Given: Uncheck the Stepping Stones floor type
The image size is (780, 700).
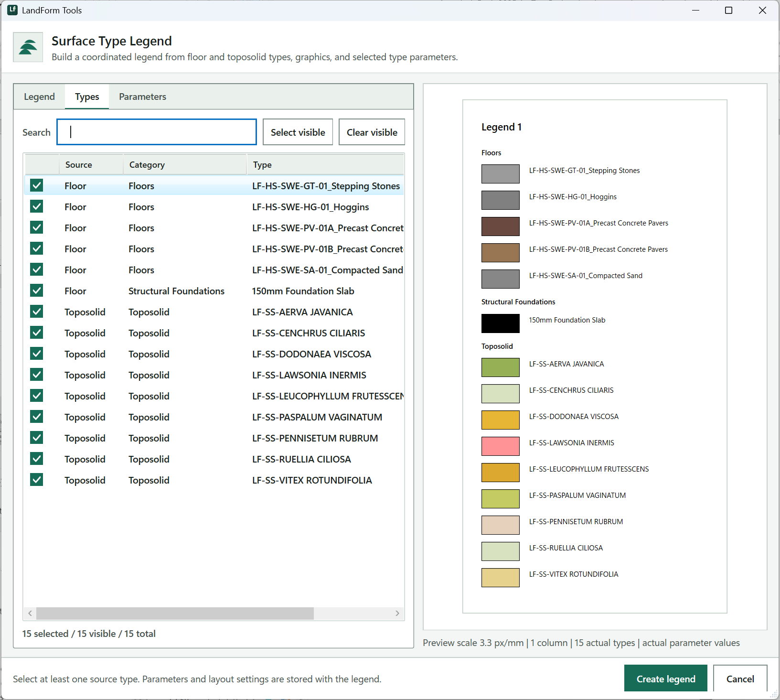Looking at the screenshot, I should pyautogui.click(x=37, y=185).
